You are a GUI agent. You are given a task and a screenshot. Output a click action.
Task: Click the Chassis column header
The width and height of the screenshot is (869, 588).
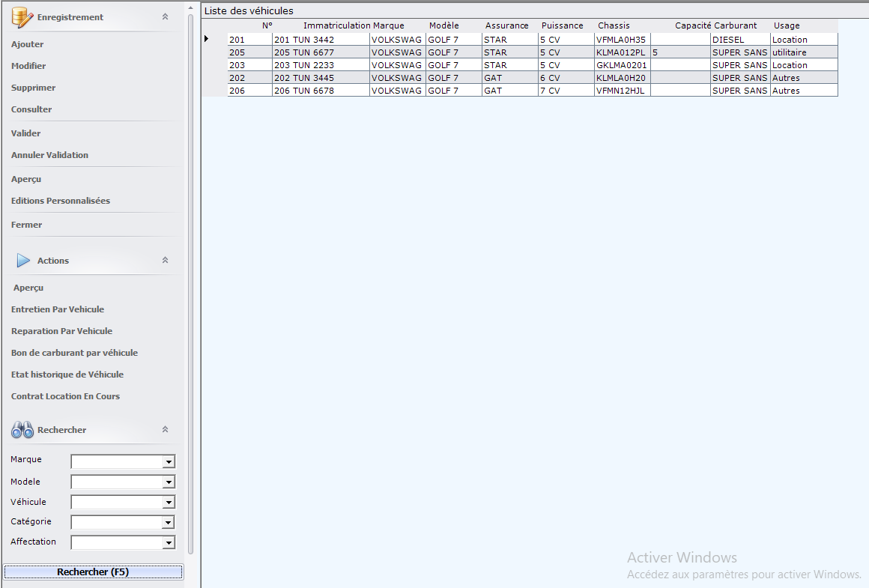click(614, 25)
